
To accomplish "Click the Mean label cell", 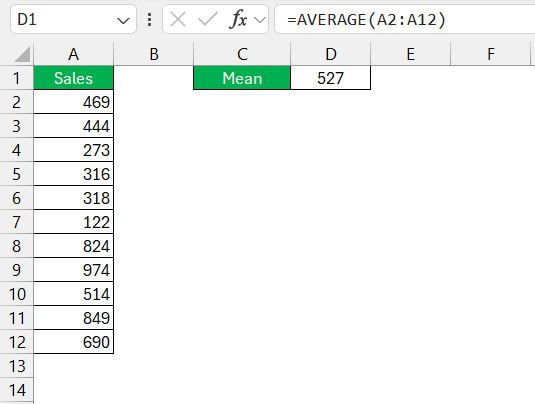I will [242, 78].
